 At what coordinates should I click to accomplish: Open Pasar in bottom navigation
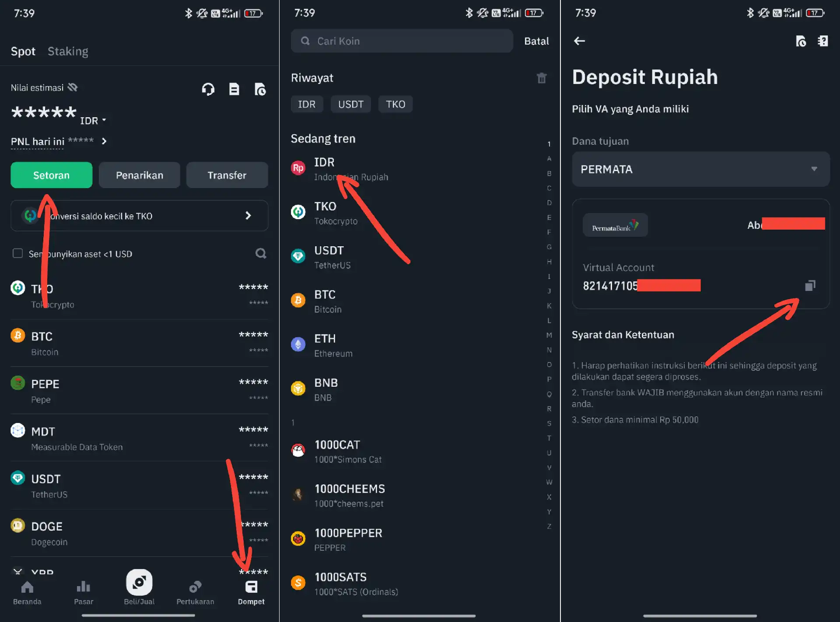tap(84, 593)
